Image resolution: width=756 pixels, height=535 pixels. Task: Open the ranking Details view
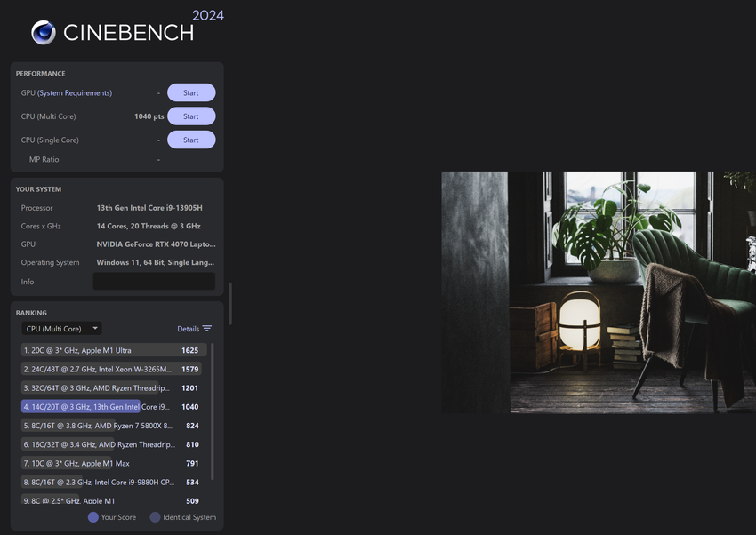(189, 329)
